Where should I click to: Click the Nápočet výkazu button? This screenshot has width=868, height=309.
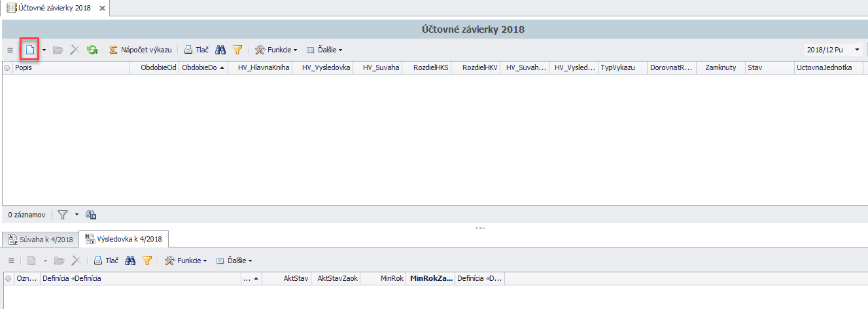(x=141, y=50)
